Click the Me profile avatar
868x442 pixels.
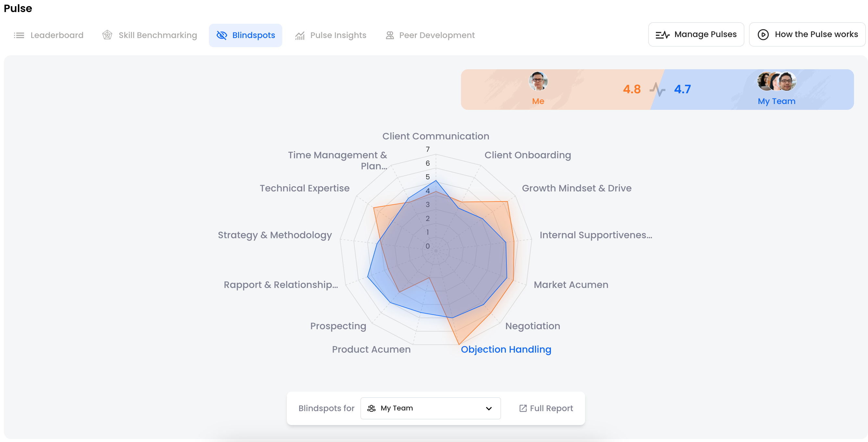[538, 81]
